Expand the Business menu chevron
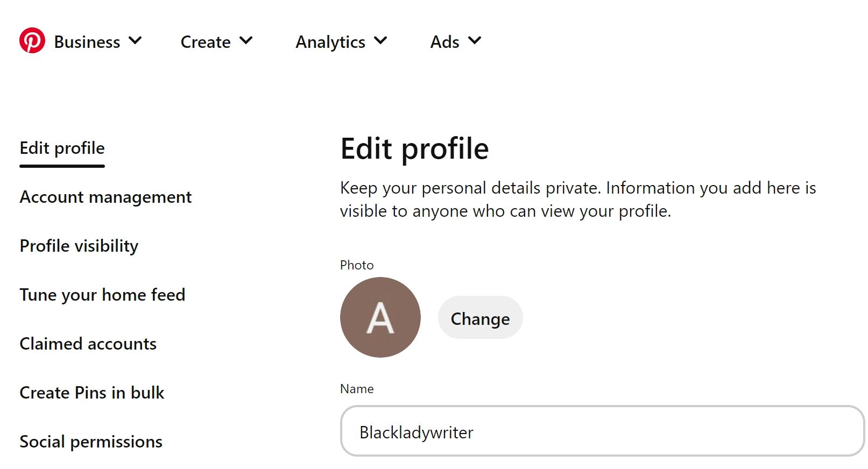The width and height of the screenshot is (868, 469). [x=136, y=41]
